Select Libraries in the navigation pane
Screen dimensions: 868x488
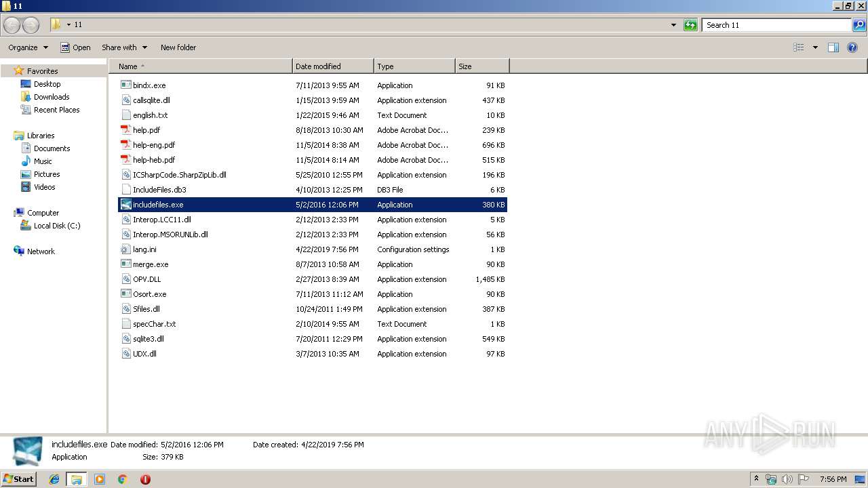pyautogui.click(x=41, y=136)
